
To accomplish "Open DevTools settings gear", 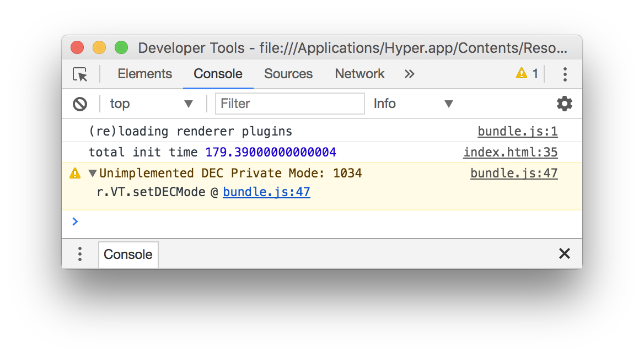I will [565, 104].
